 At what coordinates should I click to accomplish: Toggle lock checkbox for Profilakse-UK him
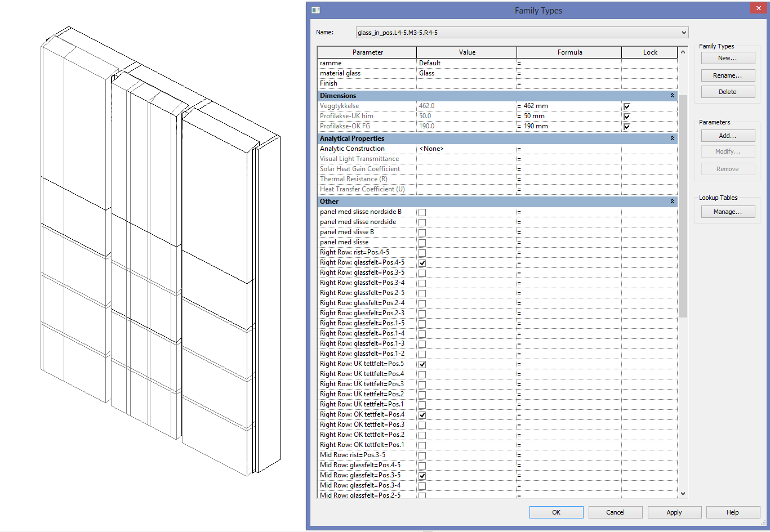coord(627,117)
